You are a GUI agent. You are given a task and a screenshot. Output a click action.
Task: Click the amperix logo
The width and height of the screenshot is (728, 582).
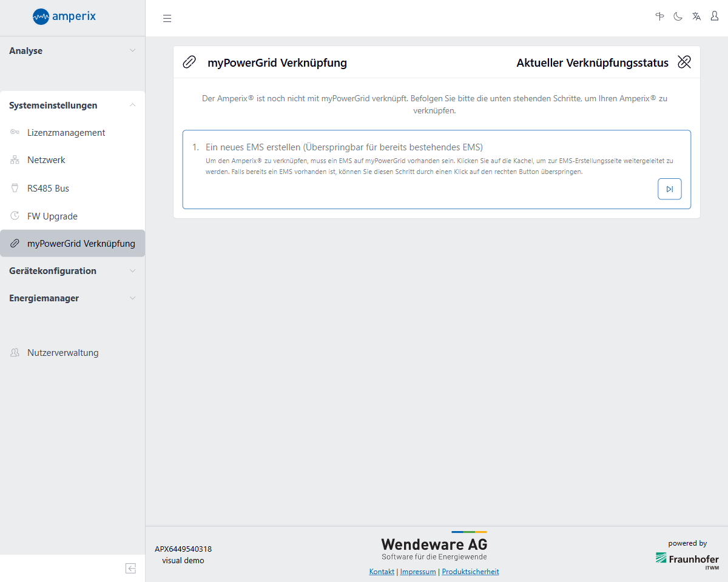(x=64, y=17)
